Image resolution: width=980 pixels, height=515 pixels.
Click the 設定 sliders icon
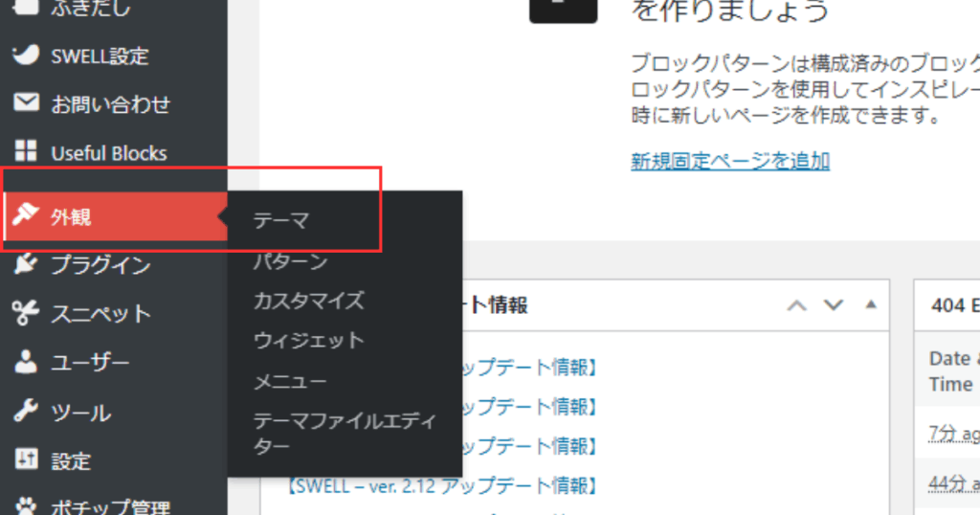click(x=26, y=459)
